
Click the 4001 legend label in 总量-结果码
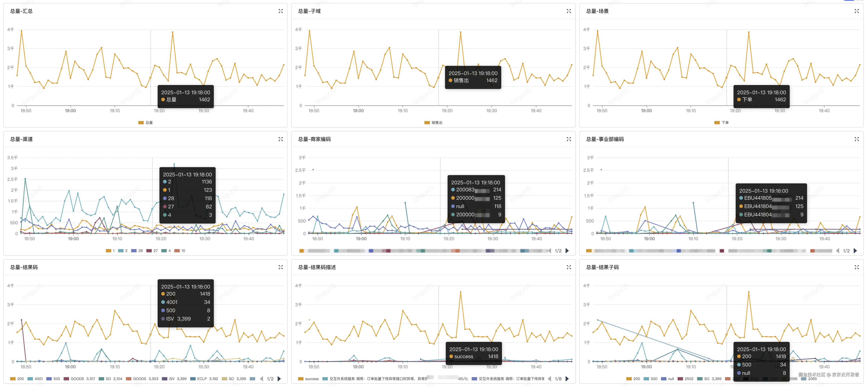(x=39, y=379)
